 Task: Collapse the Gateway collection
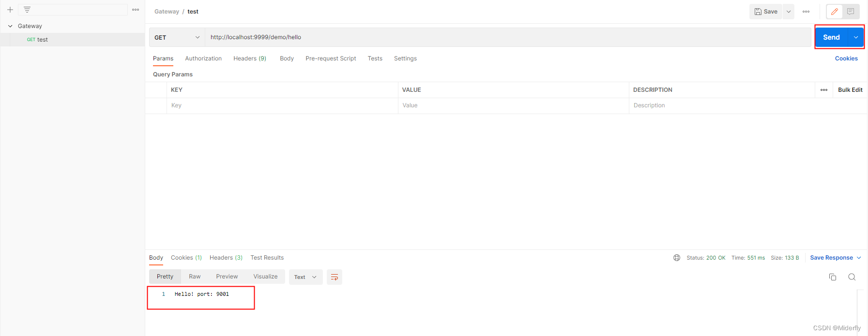[x=10, y=26]
